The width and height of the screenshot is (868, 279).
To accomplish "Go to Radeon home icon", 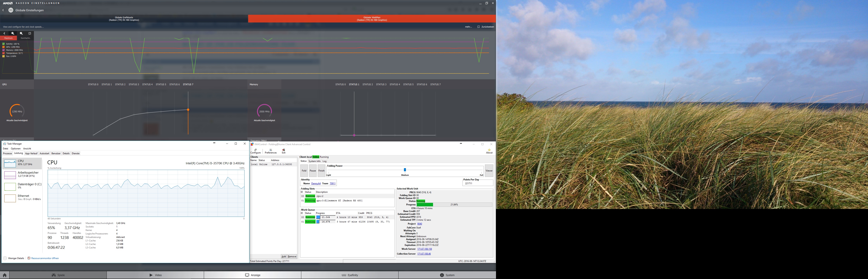I will pyautogui.click(x=4, y=275).
